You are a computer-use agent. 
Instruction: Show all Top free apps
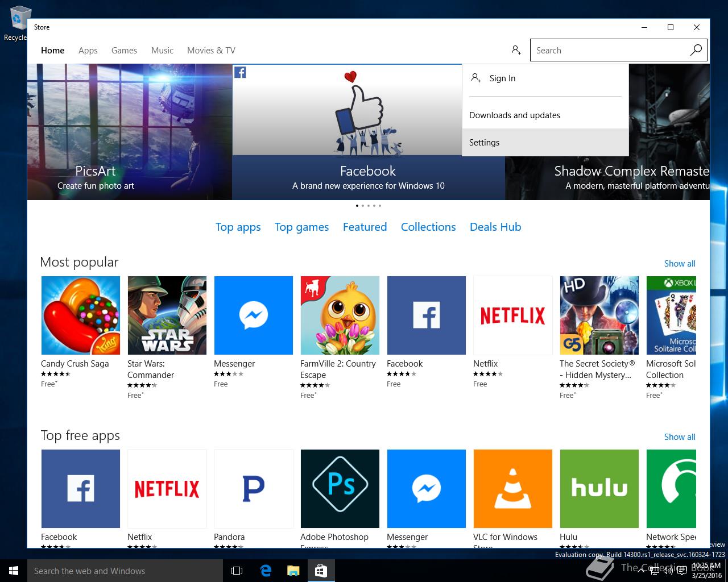[680, 436]
